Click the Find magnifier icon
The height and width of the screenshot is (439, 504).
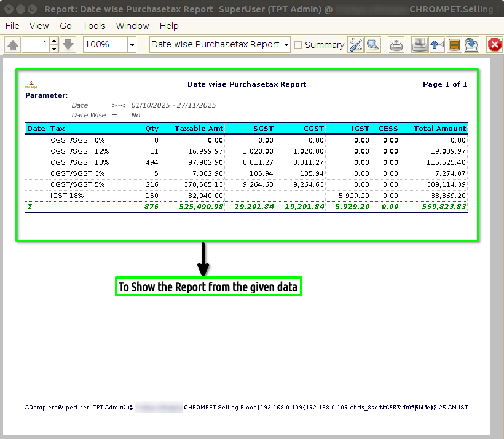tap(373, 45)
